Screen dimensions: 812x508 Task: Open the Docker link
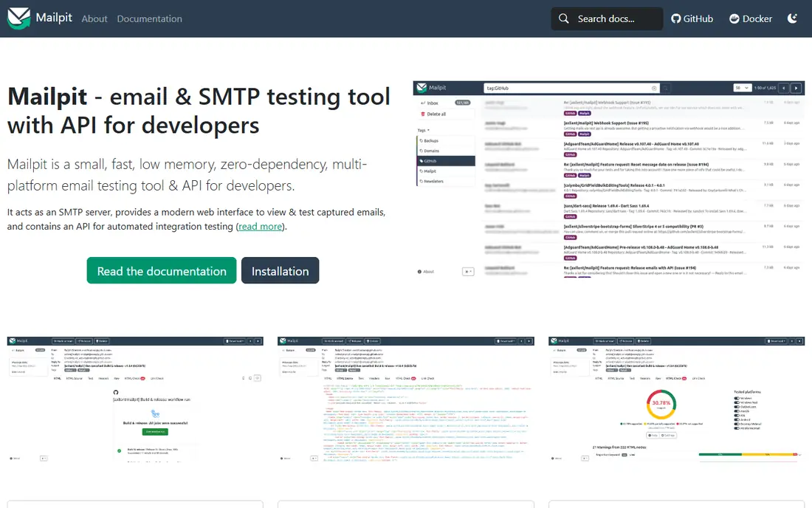click(751, 18)
